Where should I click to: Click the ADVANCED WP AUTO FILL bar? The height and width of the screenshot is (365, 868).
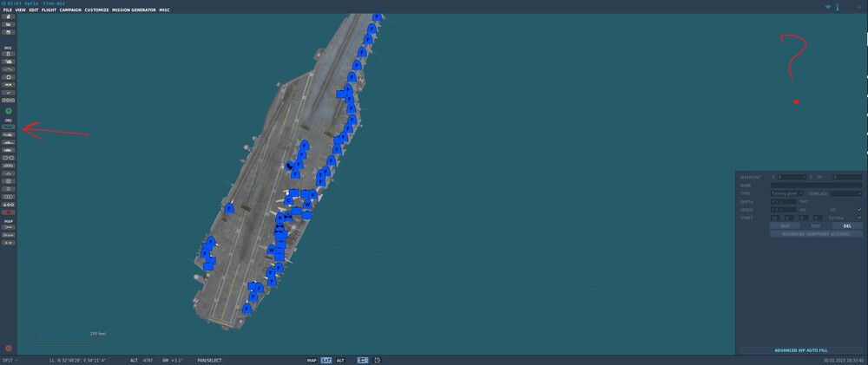[801, 350]
